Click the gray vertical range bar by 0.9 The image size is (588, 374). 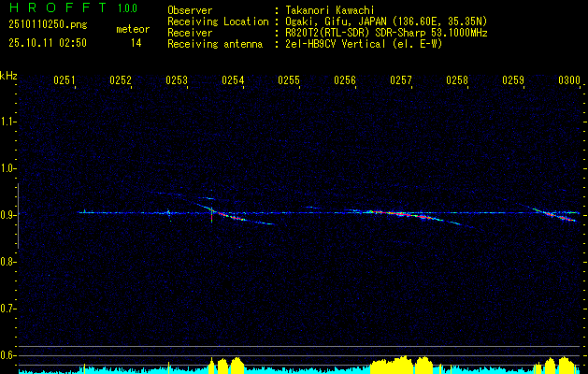[x=18, y=216]
